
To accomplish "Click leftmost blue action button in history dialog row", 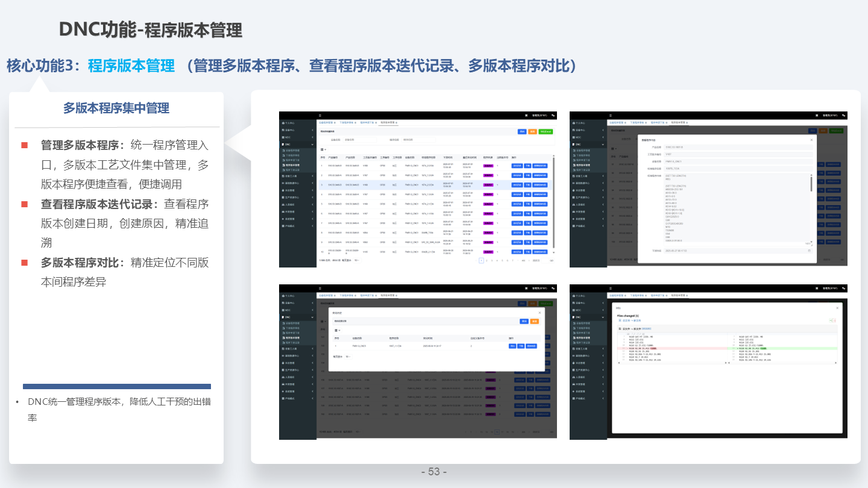I will [x=512, y=346].
